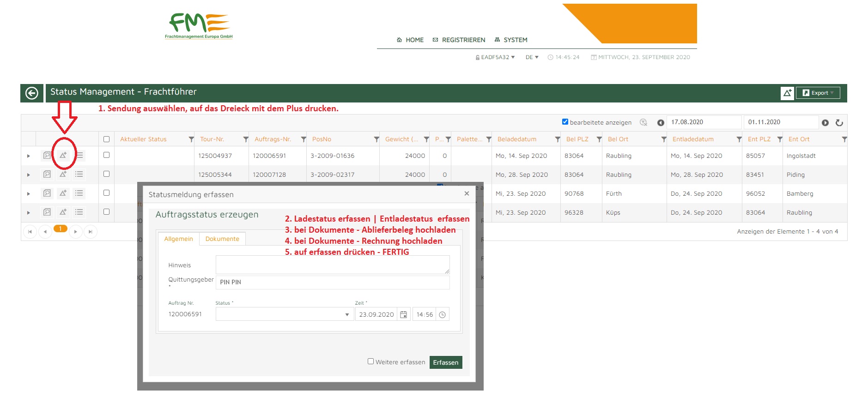Open the calendar picker next to 23.09.2020
868x403 pixels.
[403, 315]
